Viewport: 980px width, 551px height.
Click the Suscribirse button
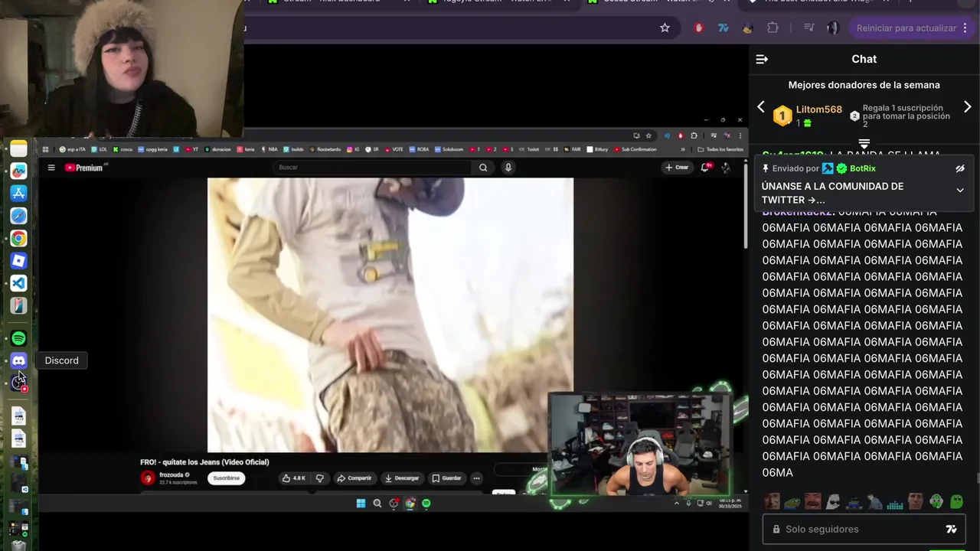(226, 478)
